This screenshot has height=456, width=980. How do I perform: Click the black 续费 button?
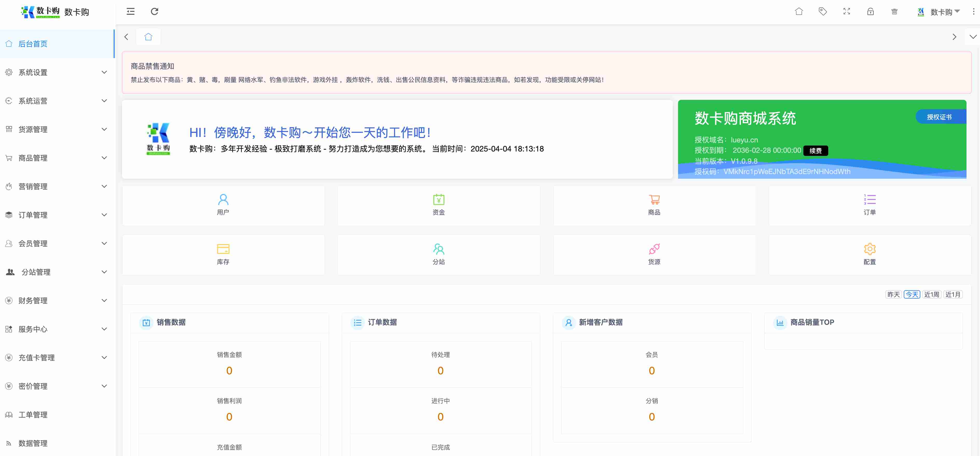[x=815, y=151]
